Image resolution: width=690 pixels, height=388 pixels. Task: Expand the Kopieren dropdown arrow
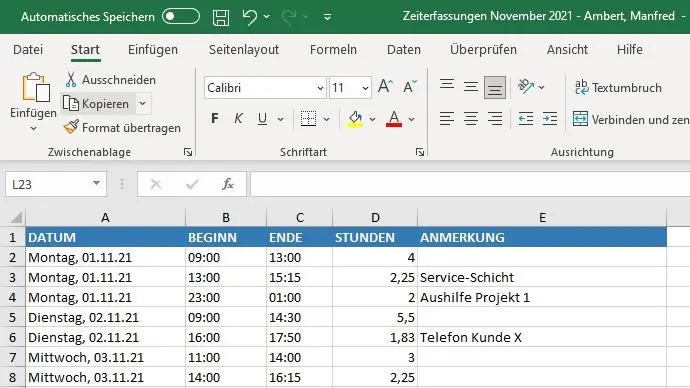(143, 104)
